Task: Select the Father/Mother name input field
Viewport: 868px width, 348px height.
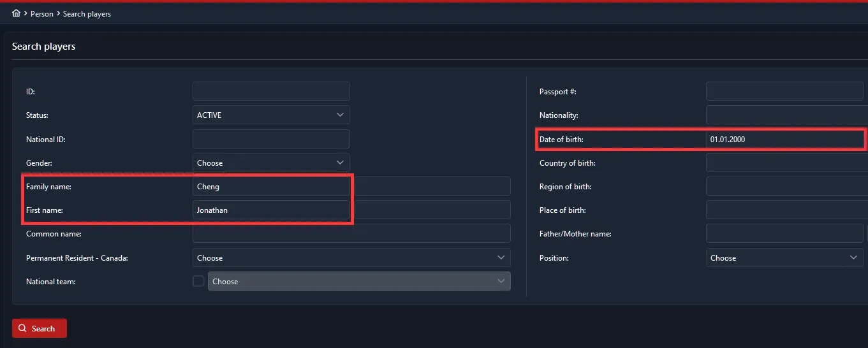Action: pos(784,234)
